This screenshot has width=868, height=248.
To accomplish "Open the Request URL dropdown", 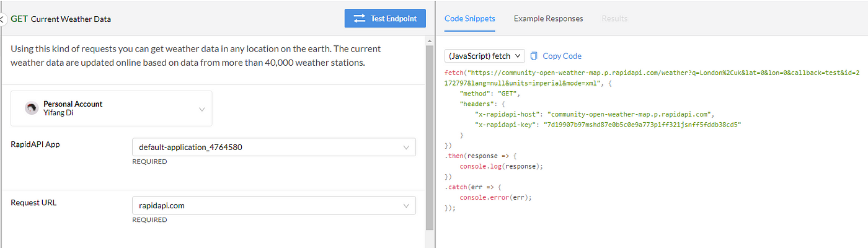I will (x=273, y=205).
